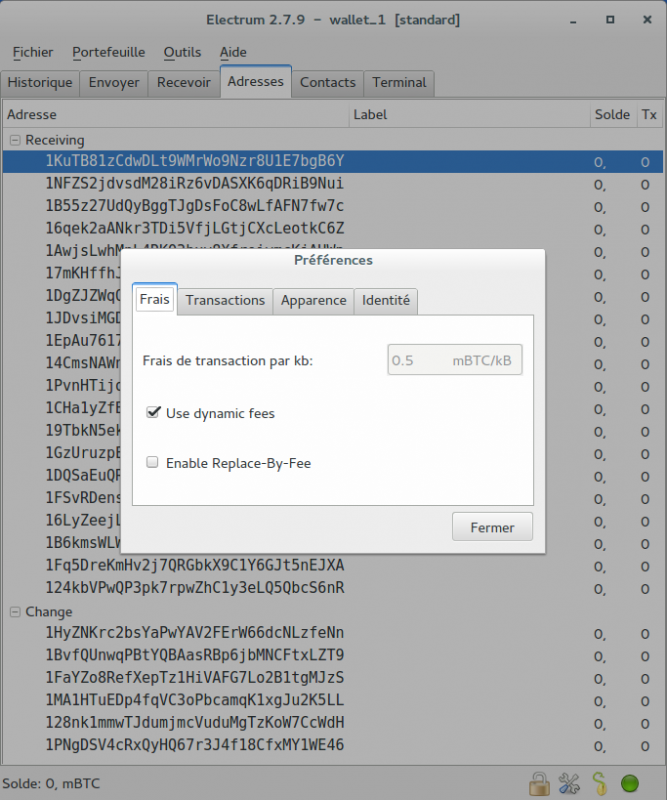Select change address 1BvfQUnwqPBtYQBAasRBp6jbMNCFtxLZT9
The height and width of the screenshot is (800, 667).
333,656
